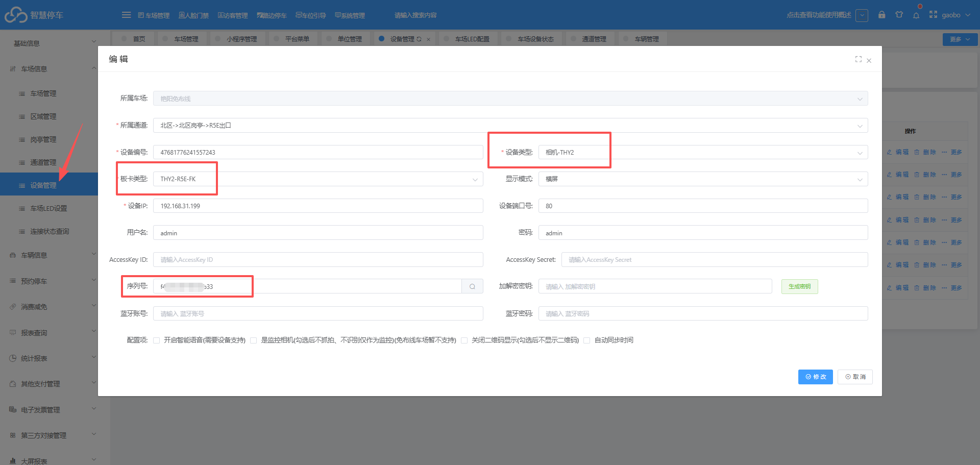Viewport: 980px width, 465px height.
Task: Click the theme shirt icon
Action: click(899, 15)
